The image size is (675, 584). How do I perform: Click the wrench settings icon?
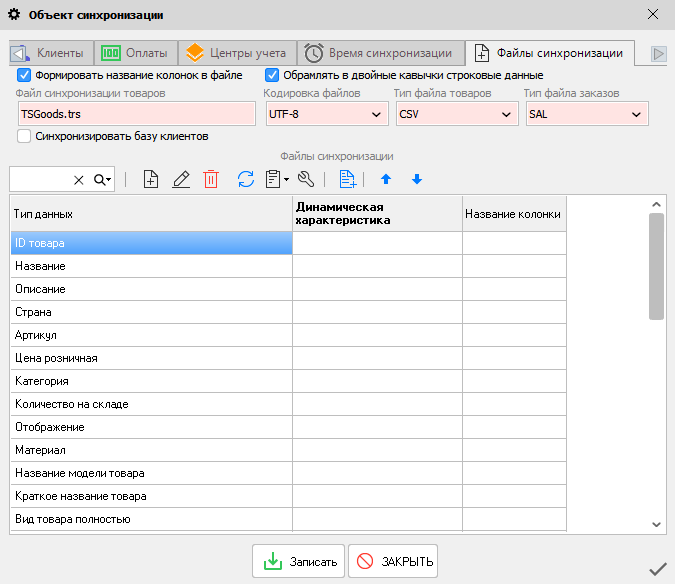pyautogui.click(x=306, y=179)
